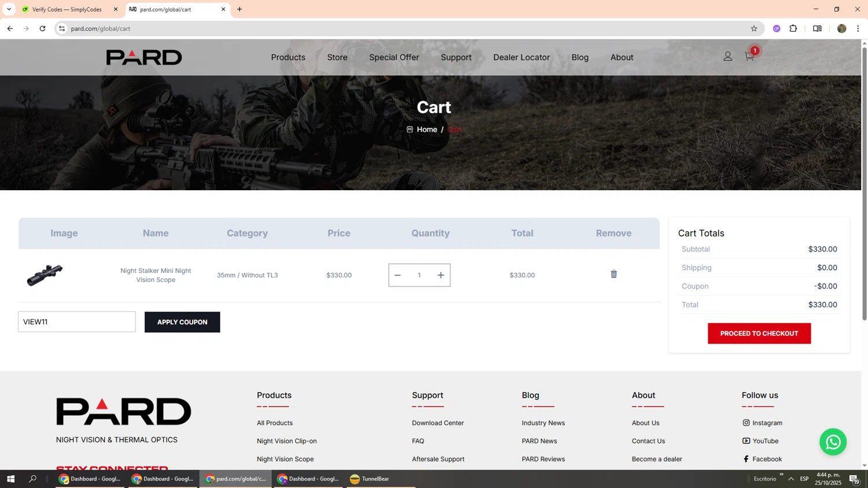This screenshot has height=488, width=868.
Task: Close the Verify Codes SimplyCodes tab
Action: coord(116,9)
